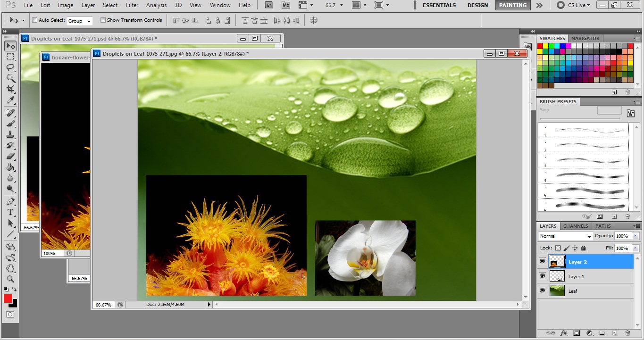Image resolution: width=644 pixels, height=340 pixels.
Task: Select the Move tool in the toolbox
Action: (10, 46)
